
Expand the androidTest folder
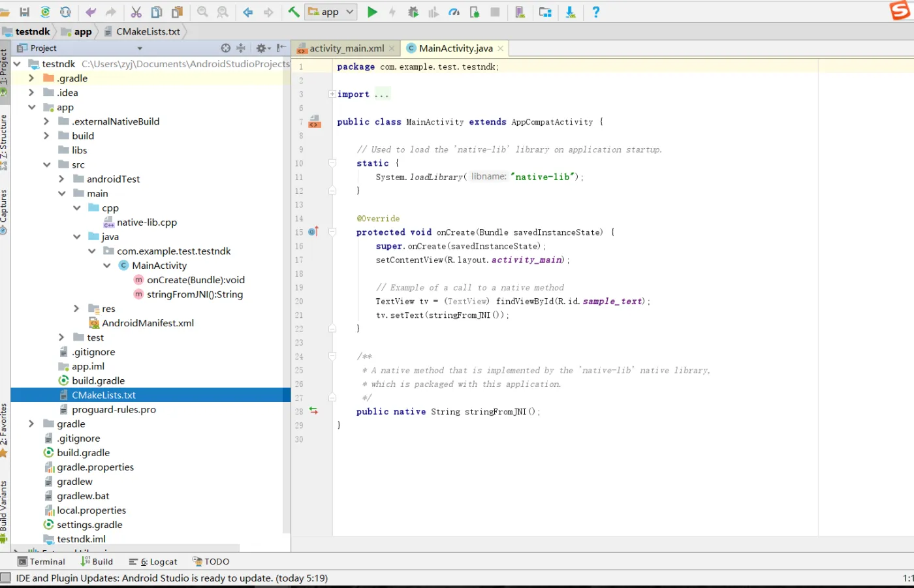(61, 179)
